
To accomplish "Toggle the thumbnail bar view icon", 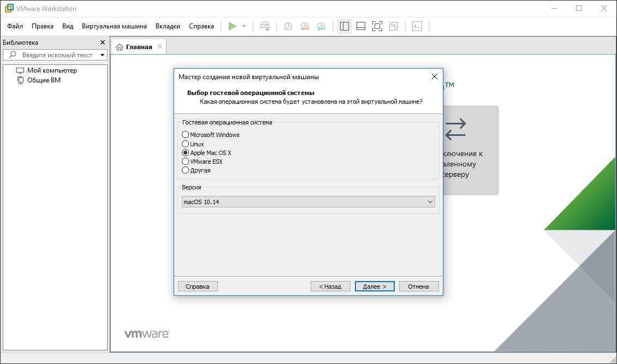I will [x=360, y=26].
